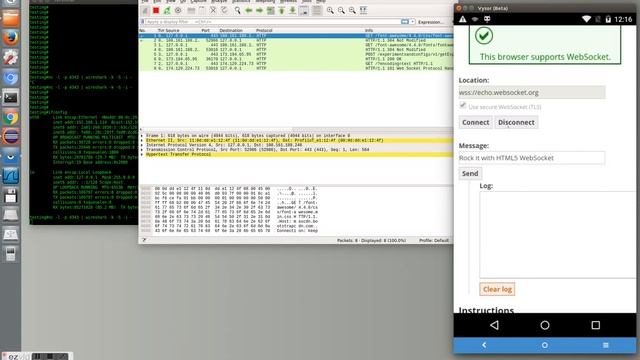This screenshot has height=360, width=640.
Task: Click Vysor's blue bar back arrow
Action: point(484,345)
